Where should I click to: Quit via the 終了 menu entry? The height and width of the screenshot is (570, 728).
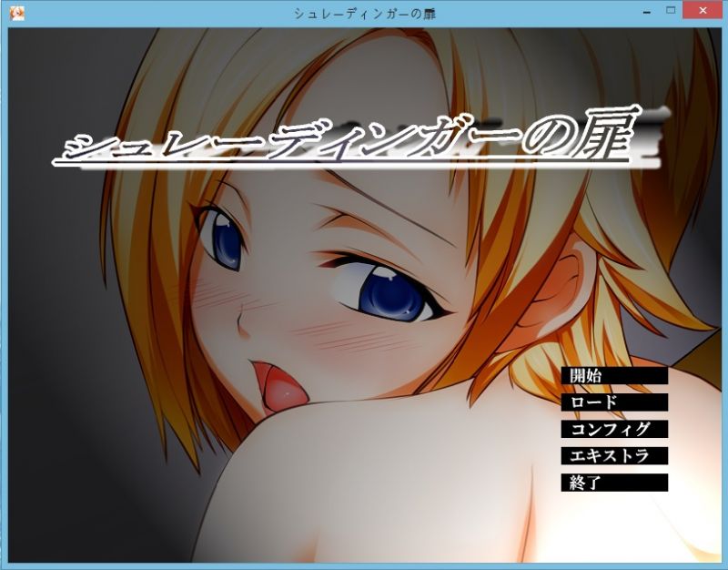[x=614, y=483]
